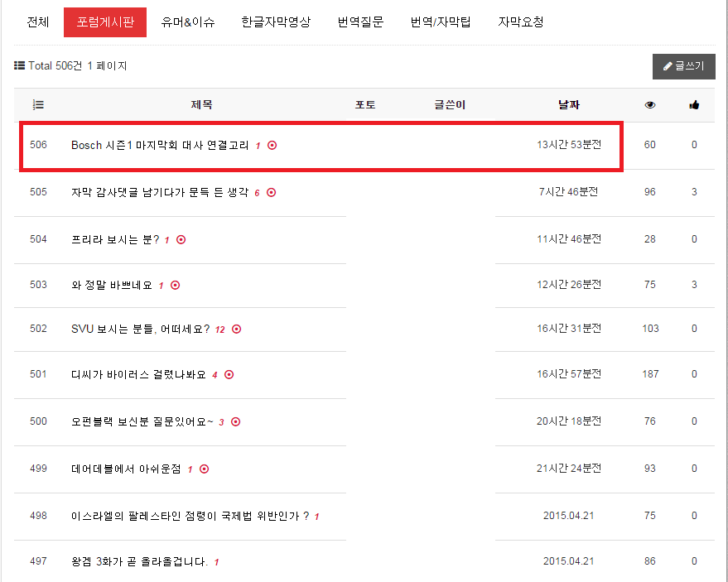The width and height of the screenshot is (728, 582).
Task: Click post number 506
Action: (39, 145)
